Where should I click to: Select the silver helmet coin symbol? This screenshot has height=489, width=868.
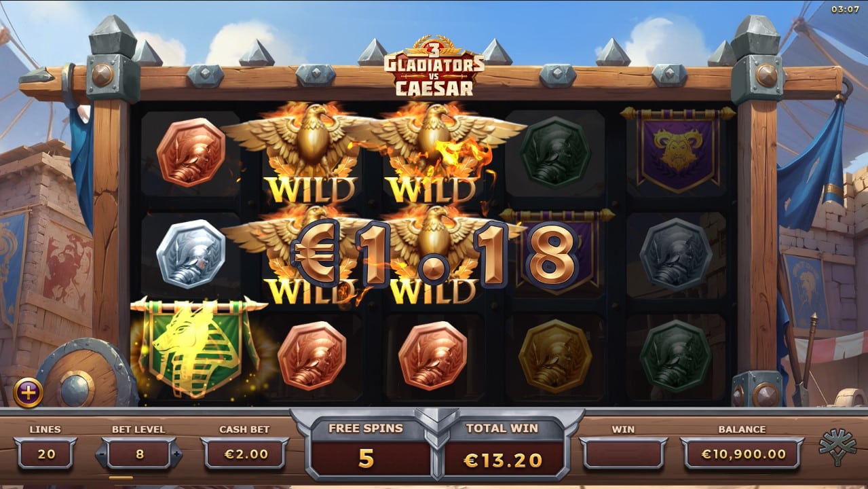pyautogui.click(x=191, y=254)
